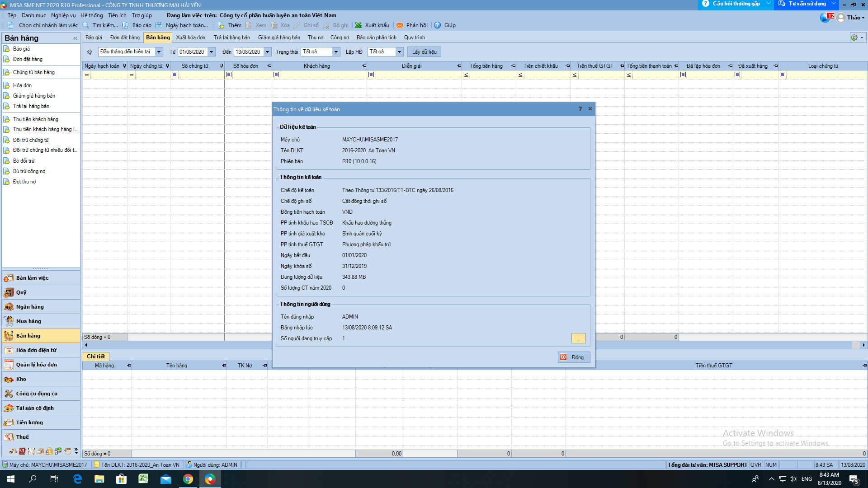
Task: Toggle the Đã lập hóa đơn filter checkbox
Action: point(683,75)
